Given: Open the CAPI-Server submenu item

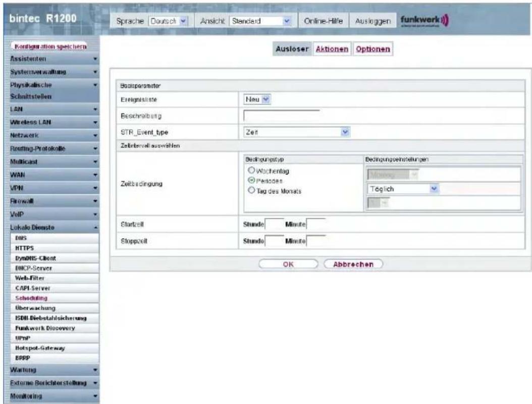Looking at the screenshot, I should pyautogui.click(x=55, y=288).
